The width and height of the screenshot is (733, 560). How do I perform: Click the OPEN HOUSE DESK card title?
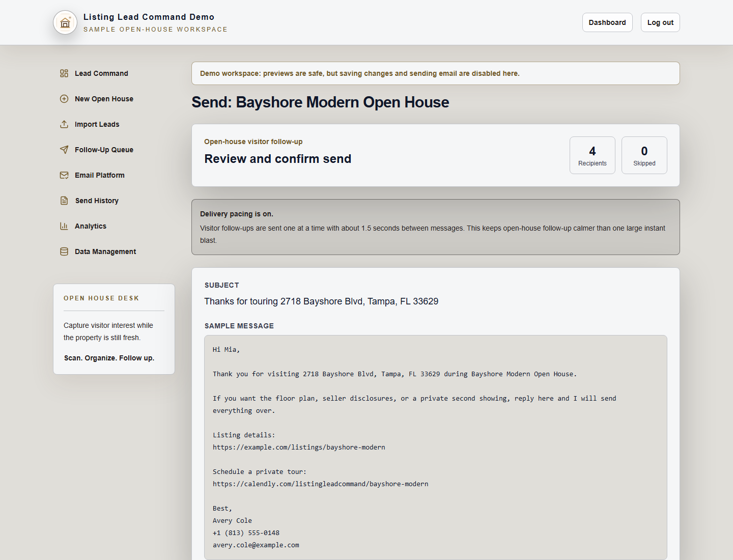(101, 298)
